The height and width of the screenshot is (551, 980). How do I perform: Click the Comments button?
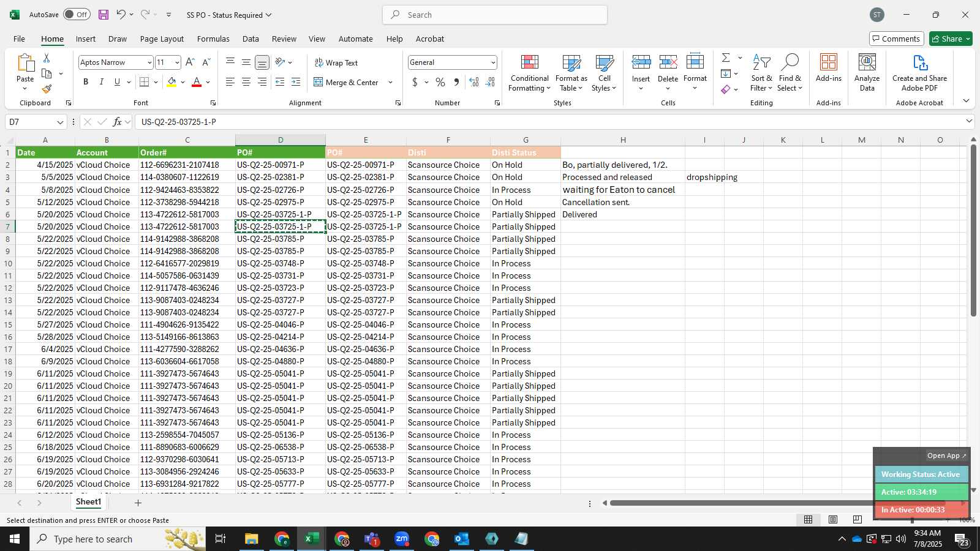point(896,39)
